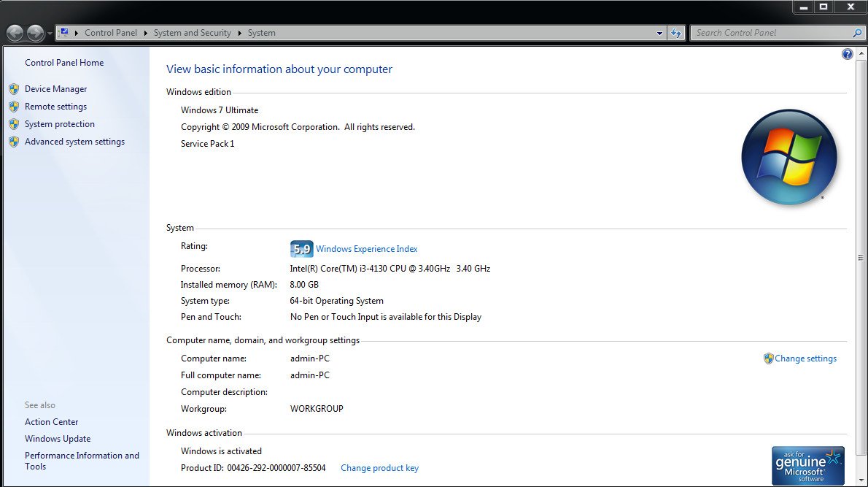Screen dimensions: 868x487
Task: Click the Forward navigation arrow button
Action: [35, 34]
